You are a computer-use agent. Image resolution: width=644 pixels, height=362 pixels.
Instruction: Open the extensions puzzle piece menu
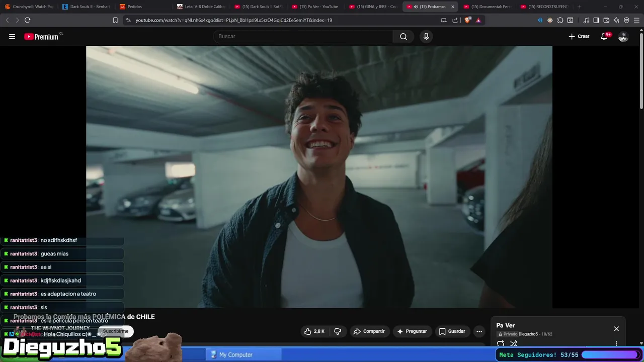click(560, 20)
